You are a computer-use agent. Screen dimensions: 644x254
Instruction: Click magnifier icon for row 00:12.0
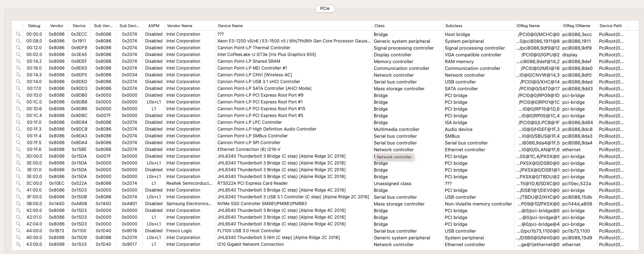coord(18,48)
